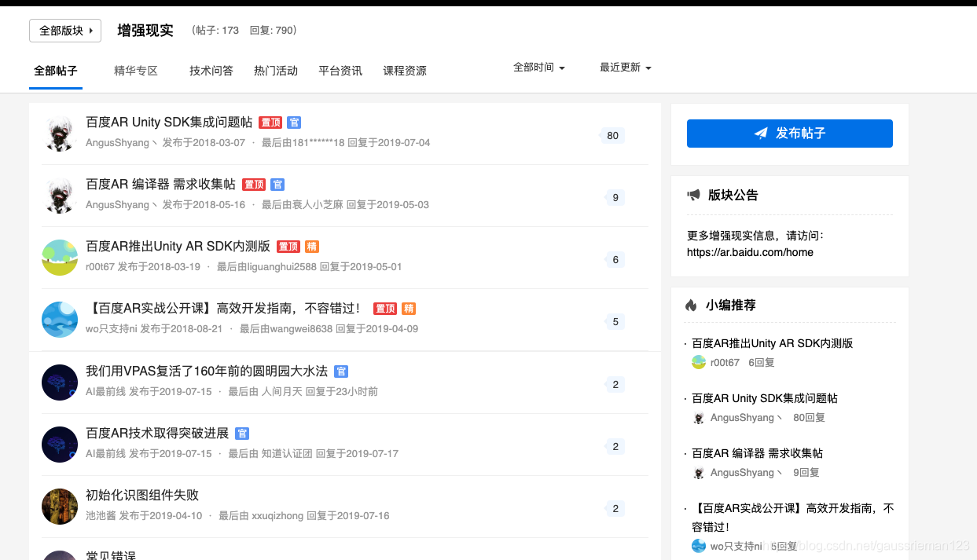The height and width of the screenshot is (560, 977).
Task: Open recommended 百度AR Unity SDK集成问题帖 in sidebar
Action: (764, 398)
